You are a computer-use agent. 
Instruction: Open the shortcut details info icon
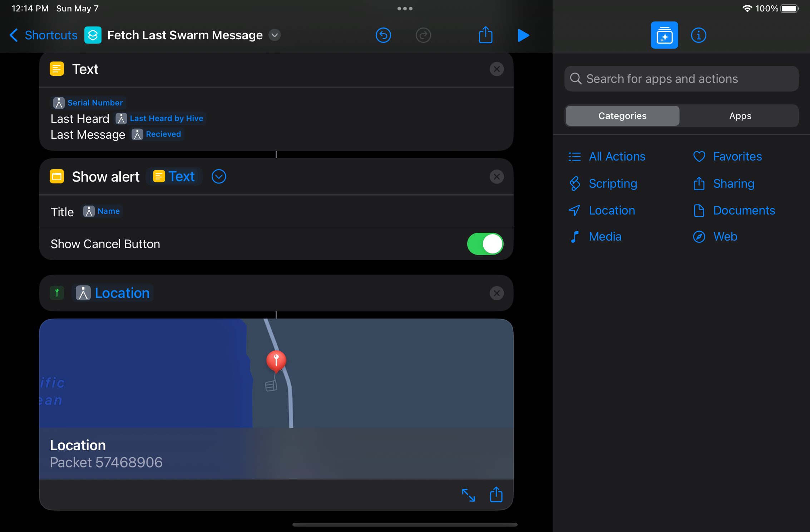(698, 35)
